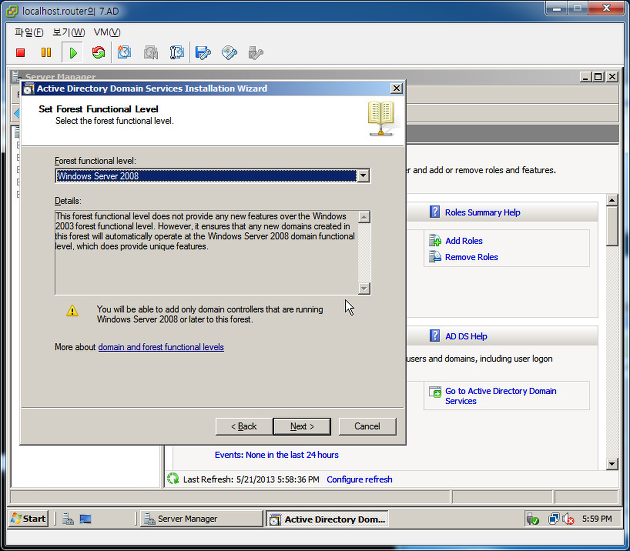Click the security shield tray icon

click(533, 519)
